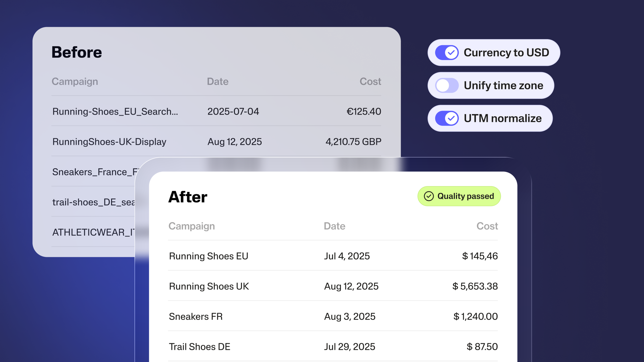Image resolution: width=644 pixels, height=362 pixels.
Task: Click the Cost header in Before table
Action: tap(370, 81)
